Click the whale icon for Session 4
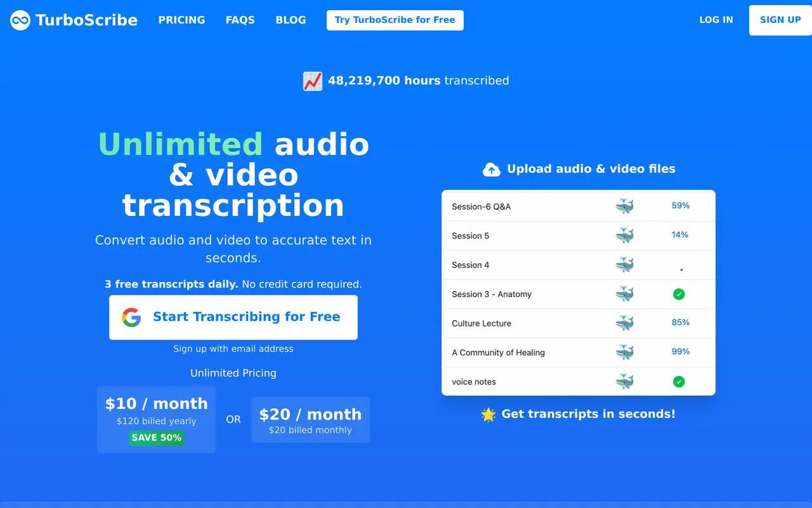 (625, 265)
